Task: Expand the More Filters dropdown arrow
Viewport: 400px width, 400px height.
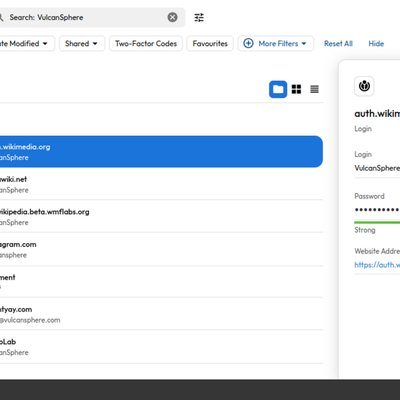Action: click(304, 44)
